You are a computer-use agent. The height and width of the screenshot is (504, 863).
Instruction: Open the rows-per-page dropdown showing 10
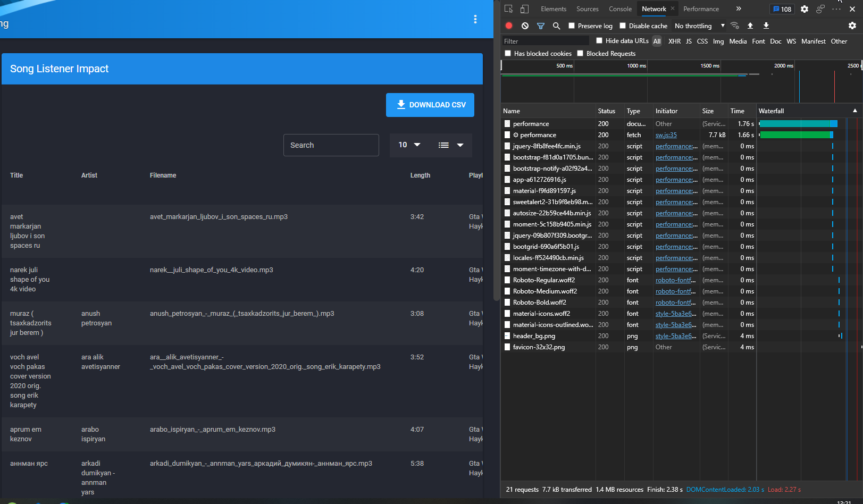point(409,145)
